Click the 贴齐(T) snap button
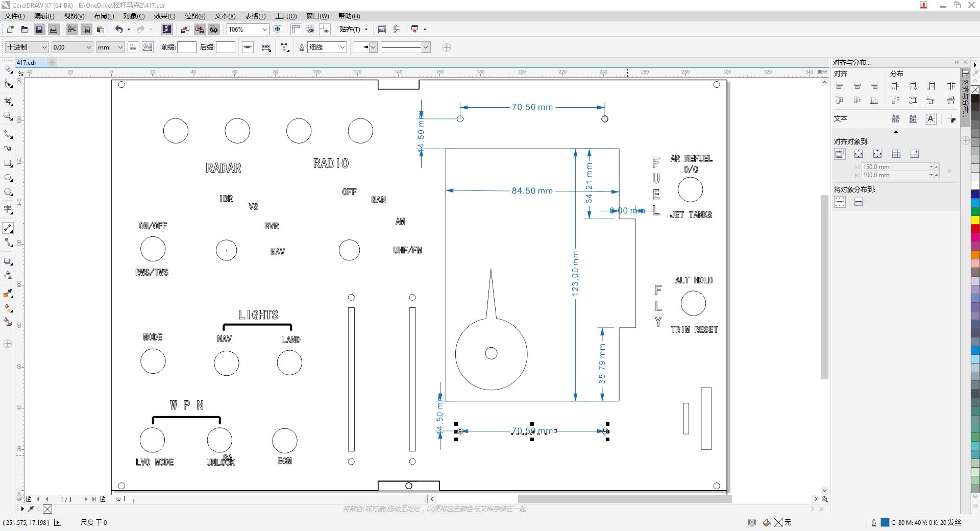Viewport: 980px width, 531px height. [353, 30]
